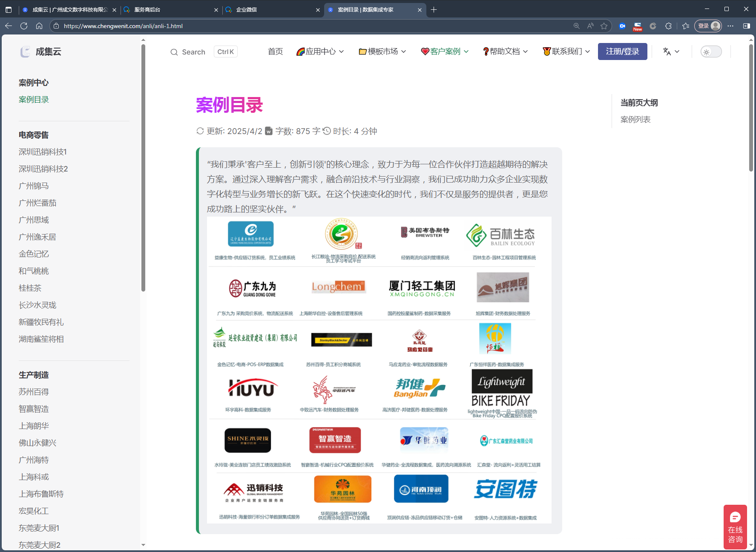Open 上海朗华 case link
The image size is (756, 552).
point(34,426)
